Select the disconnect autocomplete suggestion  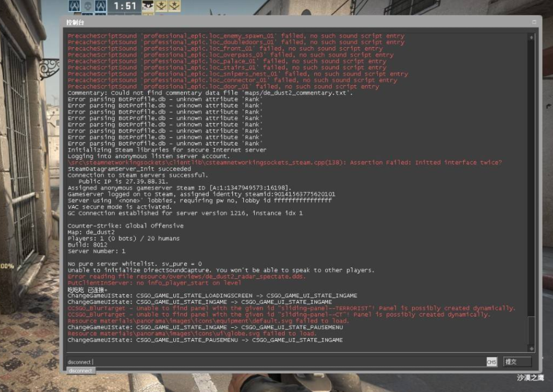80,370
